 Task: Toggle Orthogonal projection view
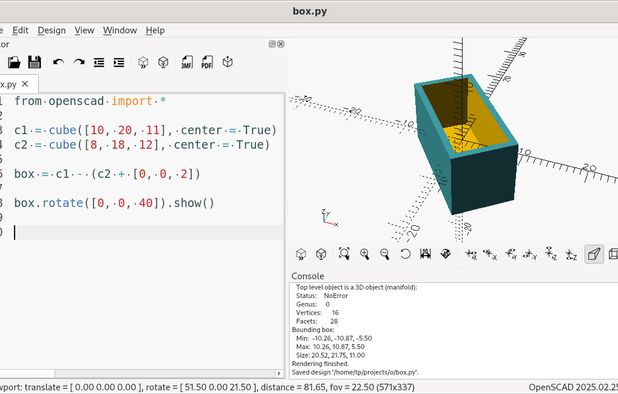pos(613,254)
